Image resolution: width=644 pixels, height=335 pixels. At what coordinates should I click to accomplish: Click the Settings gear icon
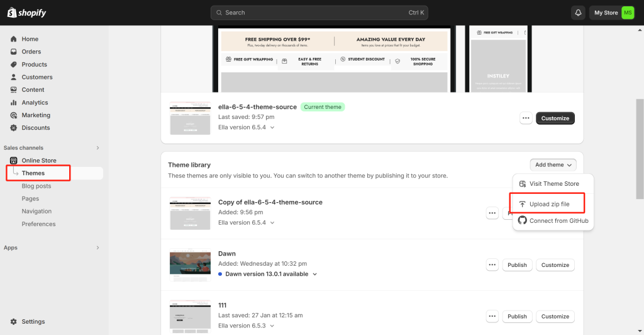14,321
